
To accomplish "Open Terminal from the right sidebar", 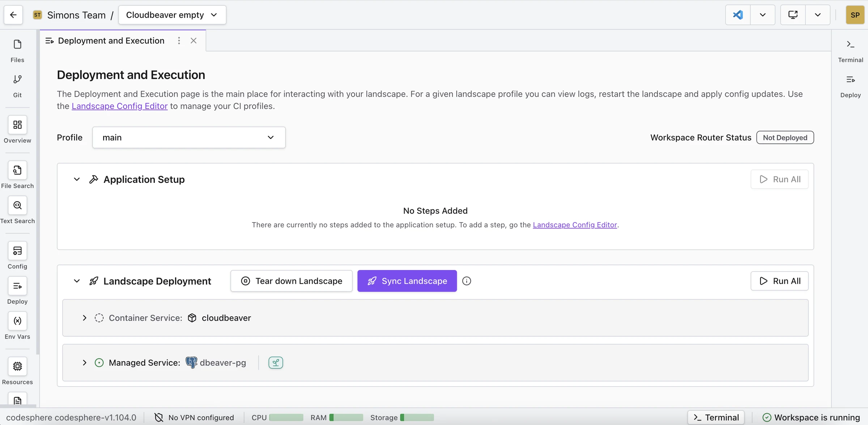I will (851, 51).
